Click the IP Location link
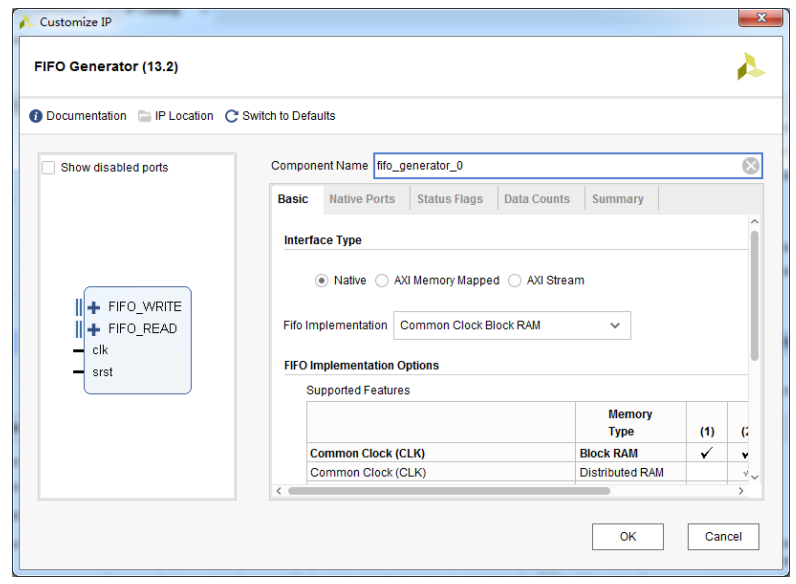 184,116
